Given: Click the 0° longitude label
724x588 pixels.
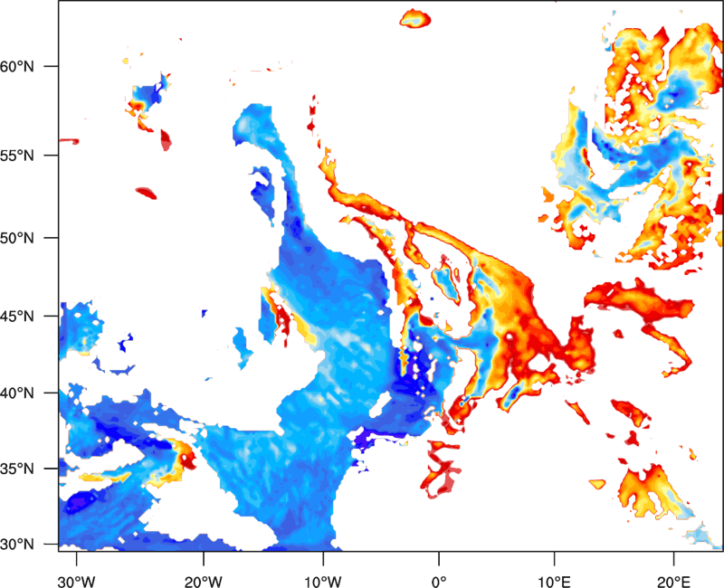Looking at the screenshot, I should [x=439, y=582].
